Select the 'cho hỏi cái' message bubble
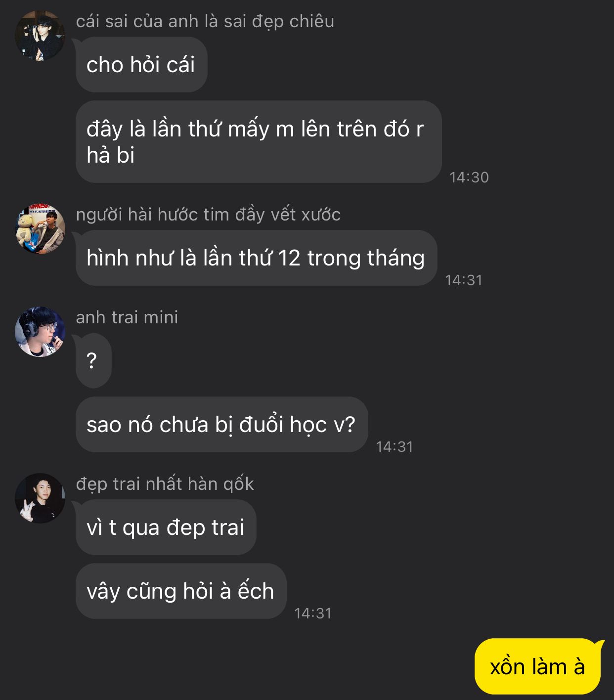This screenshot has width=614, height=700. (141, 65)
